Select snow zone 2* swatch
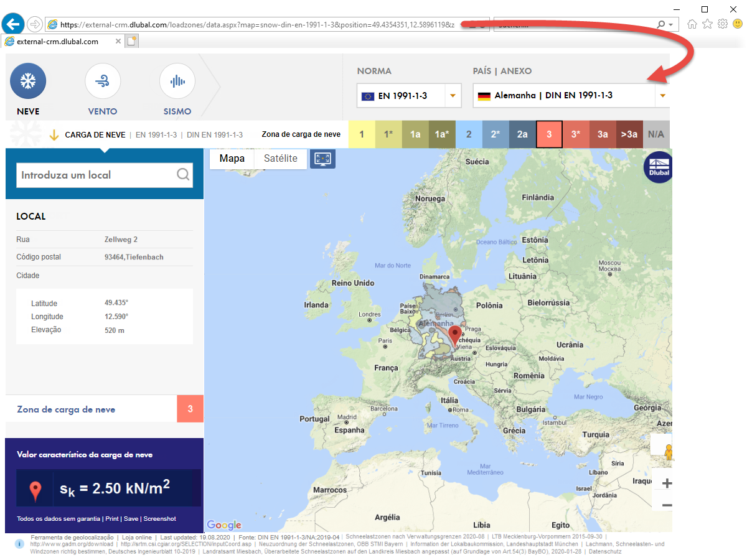 [x=496, y=134]
